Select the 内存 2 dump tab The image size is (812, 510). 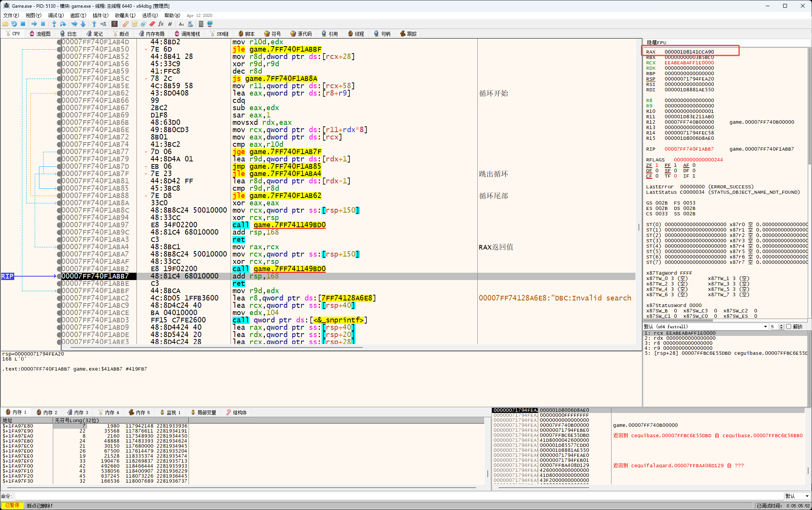point(47,413)
